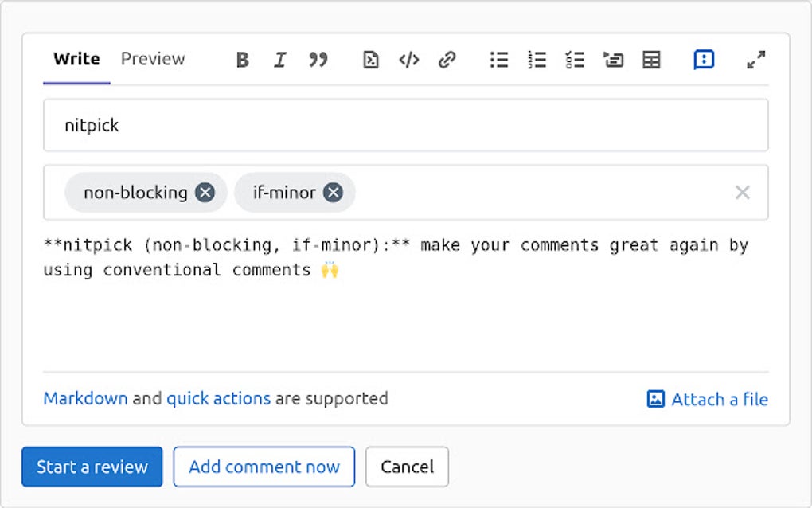Image resolution: width=812 pixels, height=508 pixels.
Task: Click the Start a review button
Action: [x=92, y=467]
